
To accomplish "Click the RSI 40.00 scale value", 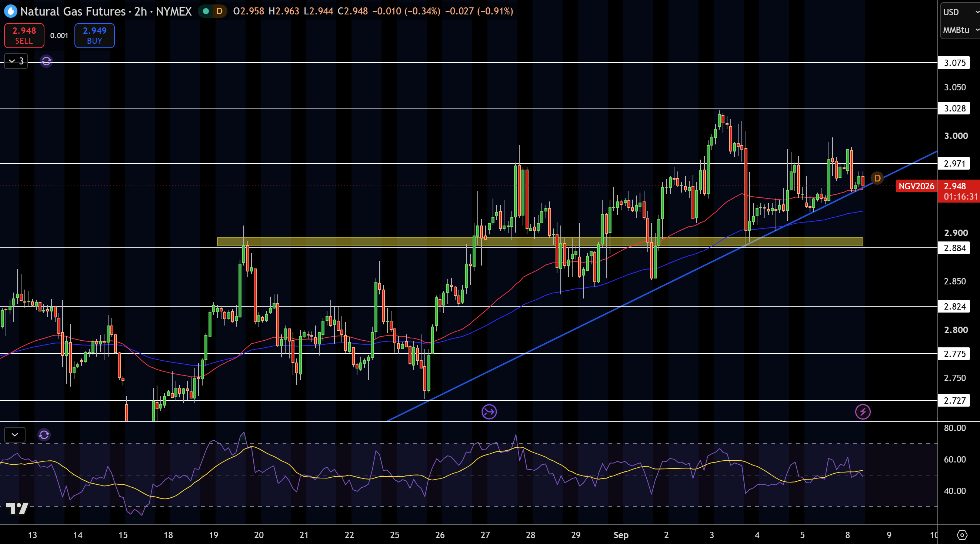I will coord(955,491).
